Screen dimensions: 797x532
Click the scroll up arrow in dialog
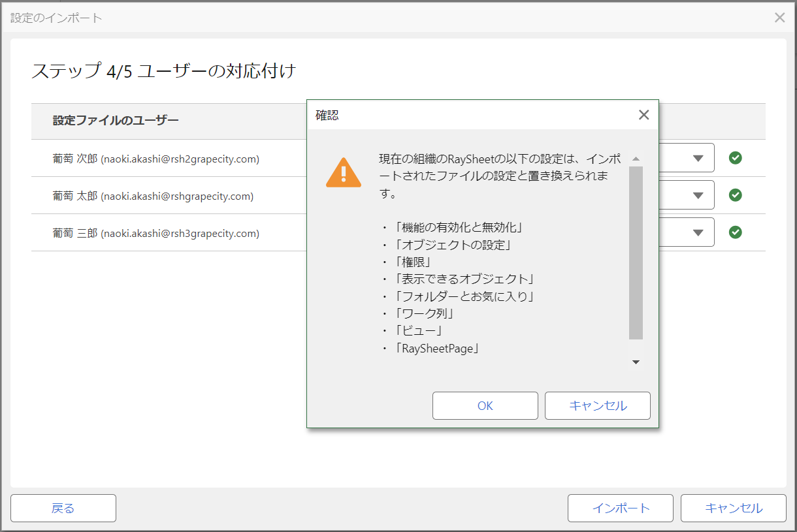click(x=636, y=159)
